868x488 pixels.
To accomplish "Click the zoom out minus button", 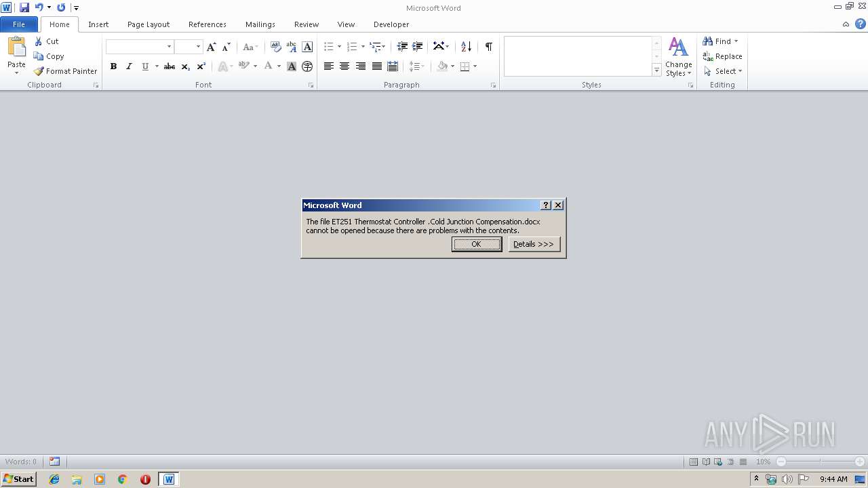I will click(781, 462).
